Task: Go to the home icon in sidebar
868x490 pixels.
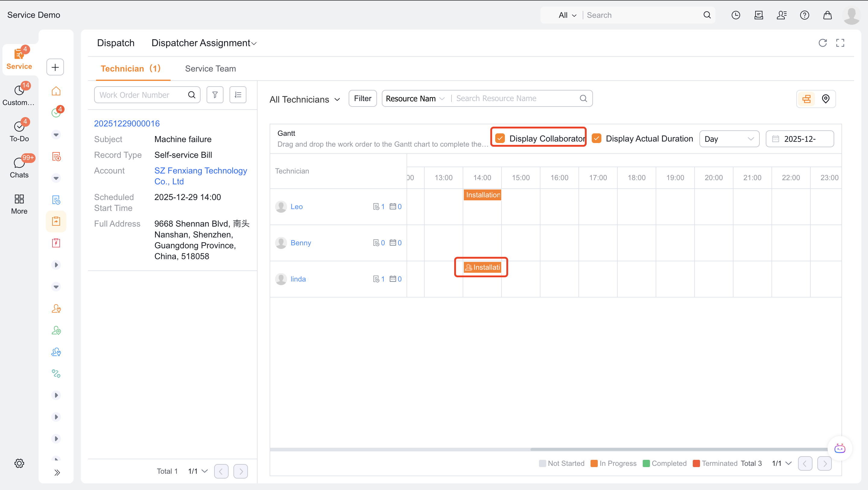Action: [x=56, y=91]
